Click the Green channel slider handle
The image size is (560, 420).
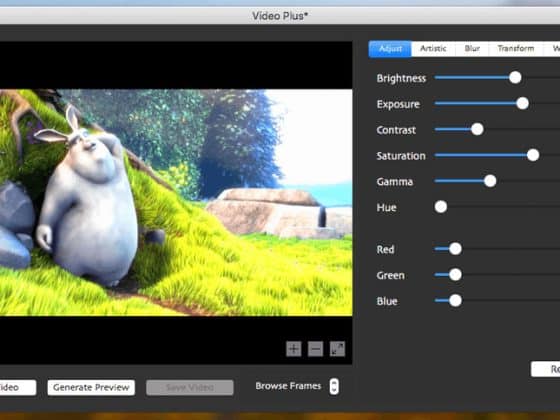click(x=455, y=275)
